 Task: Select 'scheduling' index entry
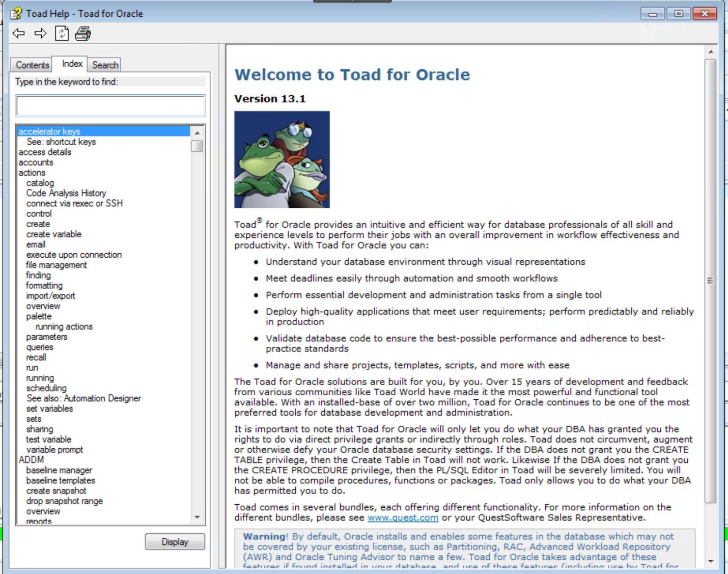pos(46,388)
